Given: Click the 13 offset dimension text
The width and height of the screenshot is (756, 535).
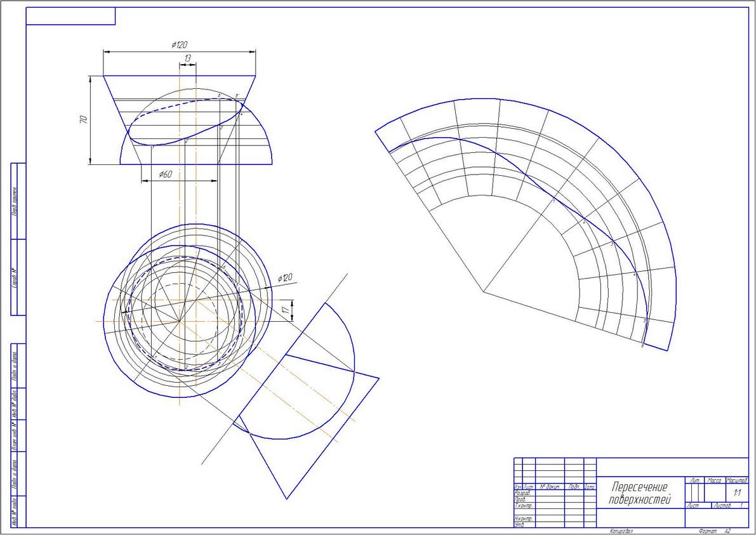Looking at the screenshot, I should click(187, 58).
